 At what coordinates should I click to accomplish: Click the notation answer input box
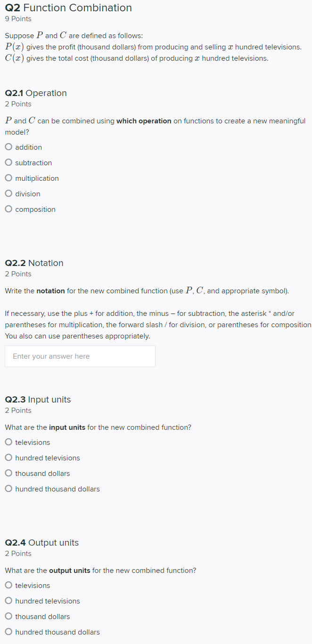[80, 356]
